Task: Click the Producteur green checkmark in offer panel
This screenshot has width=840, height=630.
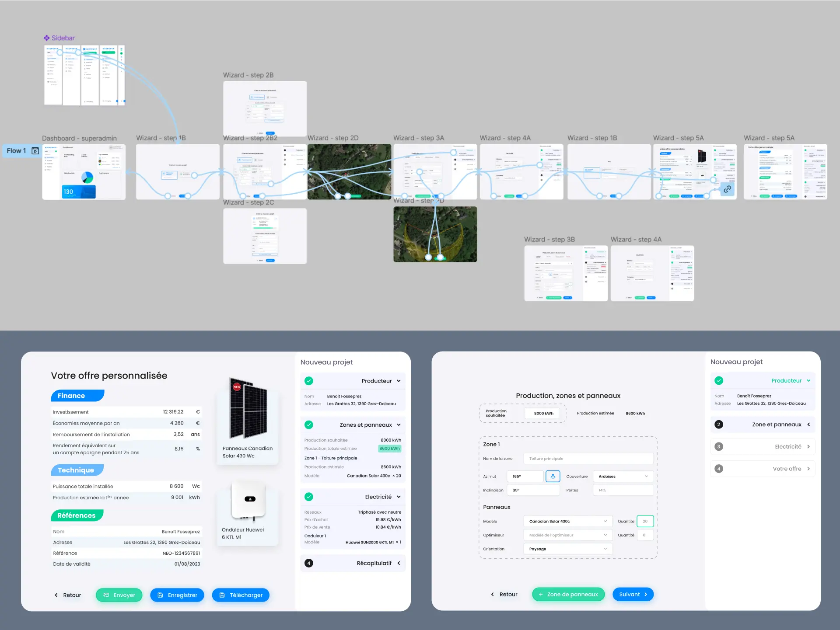Action: click(309, 381)
